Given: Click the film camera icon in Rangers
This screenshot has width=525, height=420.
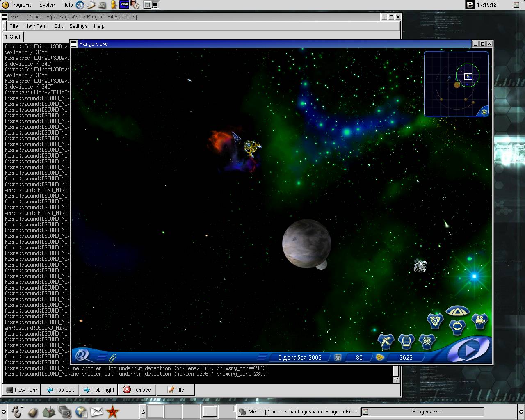Looking at the screenshot, I should 479,320.
